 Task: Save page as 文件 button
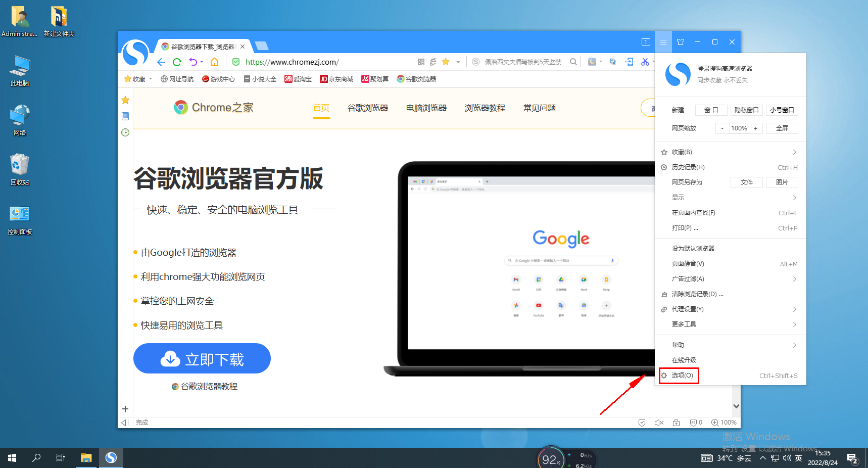[746, 182]
